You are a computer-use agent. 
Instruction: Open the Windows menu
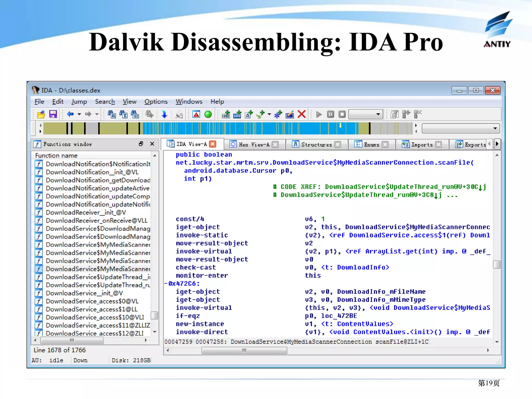189,102
